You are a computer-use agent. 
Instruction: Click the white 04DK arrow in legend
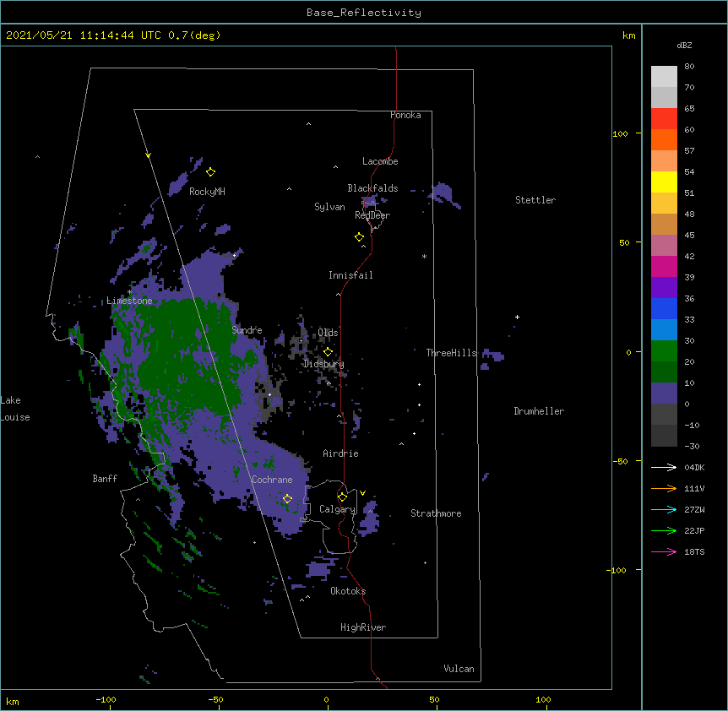(664, 467)
